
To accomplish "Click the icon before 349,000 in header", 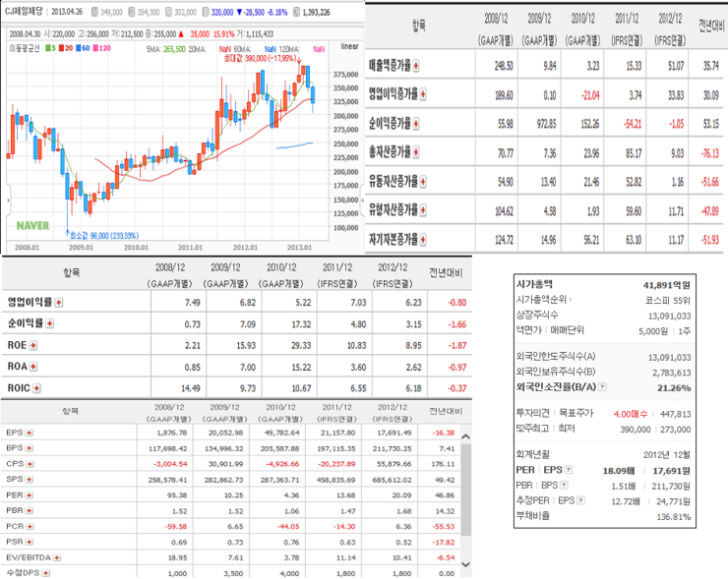I will coord(94,12).
